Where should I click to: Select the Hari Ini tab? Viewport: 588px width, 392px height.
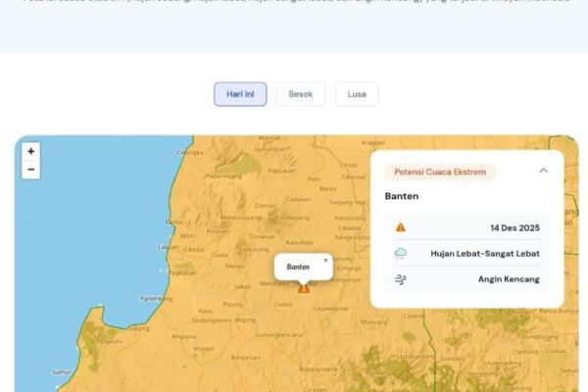[240, 94]
